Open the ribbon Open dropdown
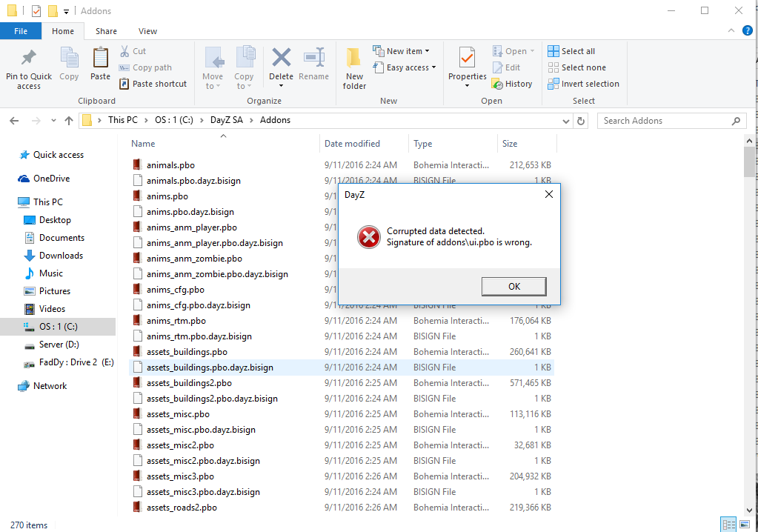The image size is (758, 532). point(533,51)
